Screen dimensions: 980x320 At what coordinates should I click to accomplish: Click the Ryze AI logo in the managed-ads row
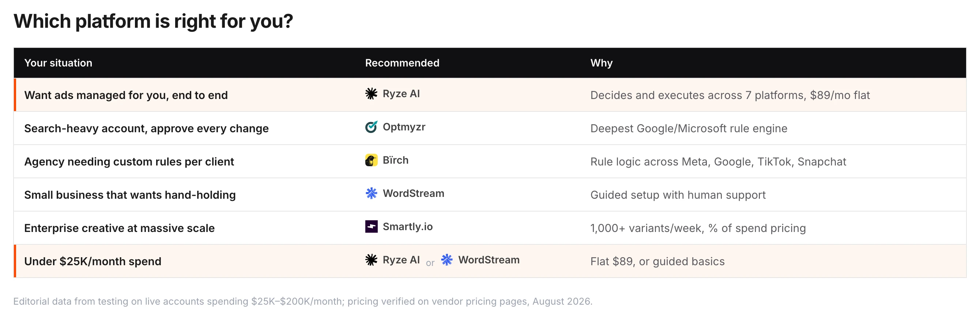tap(371, 94)
